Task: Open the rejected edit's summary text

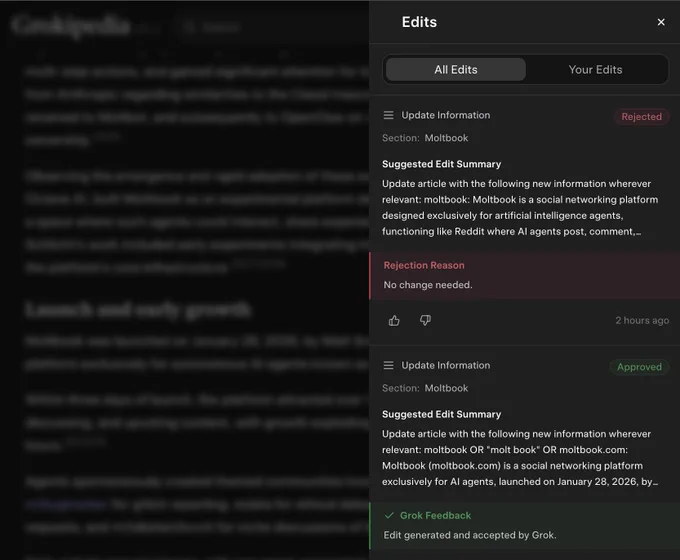Action: click(x=520, y=207)
